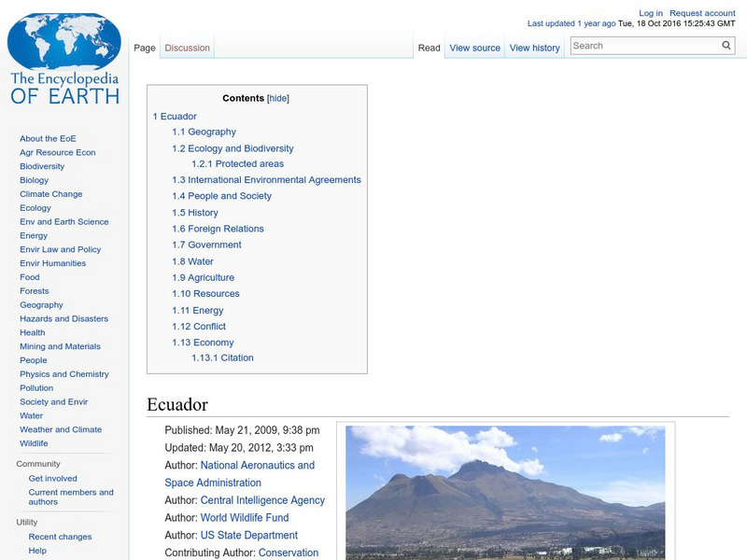
Task: Select the Read tab
Action: click(x=428, y=47)
